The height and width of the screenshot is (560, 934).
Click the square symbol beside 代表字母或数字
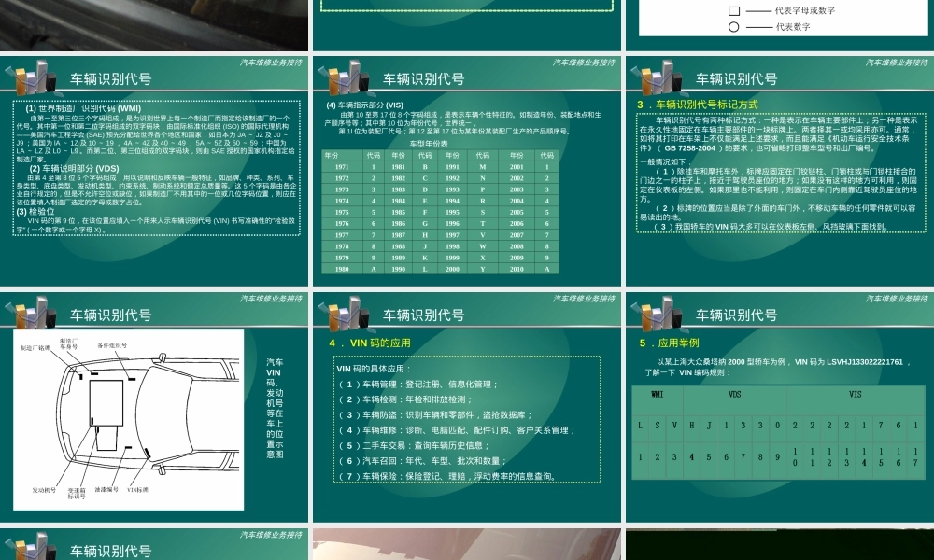734,10
